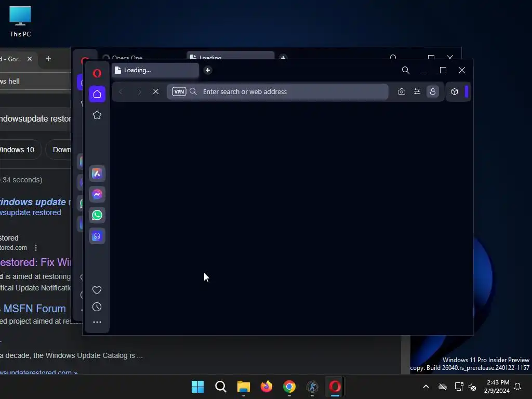Select the Opera One tab in back window
This screenshot has width=532, height=399.
[x=127, y=58]
